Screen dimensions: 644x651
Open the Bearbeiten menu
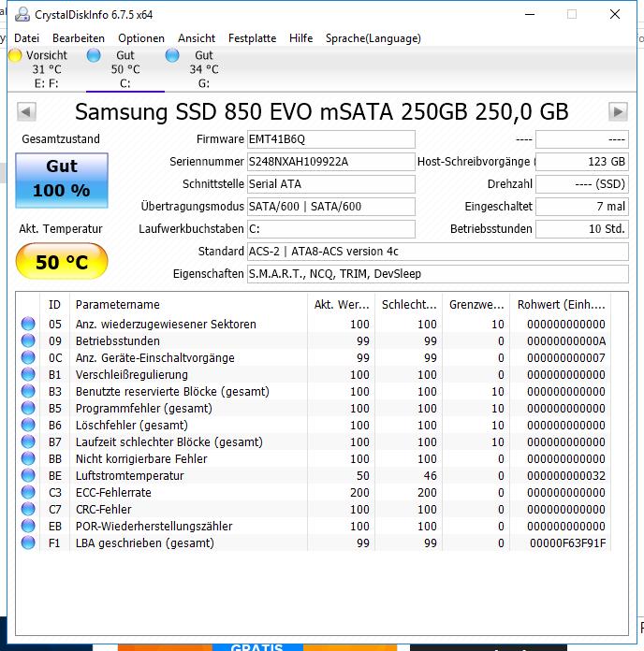[79, 38]
